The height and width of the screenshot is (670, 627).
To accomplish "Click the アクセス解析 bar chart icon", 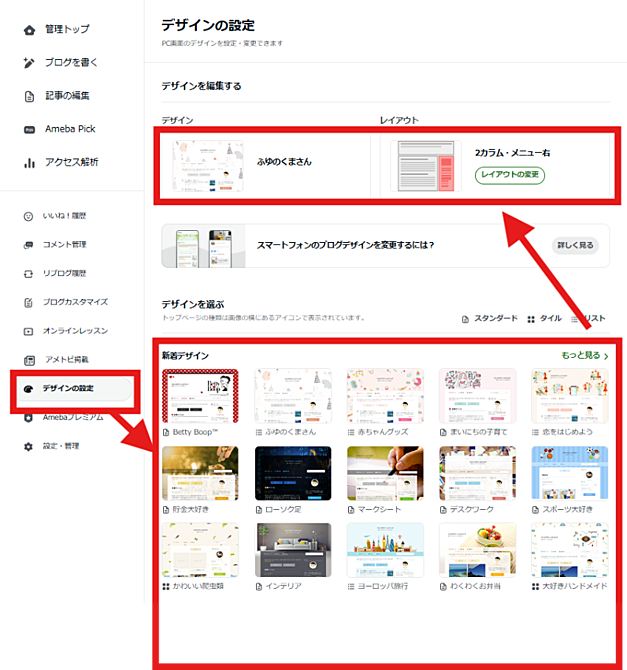I will pos(29,162).
